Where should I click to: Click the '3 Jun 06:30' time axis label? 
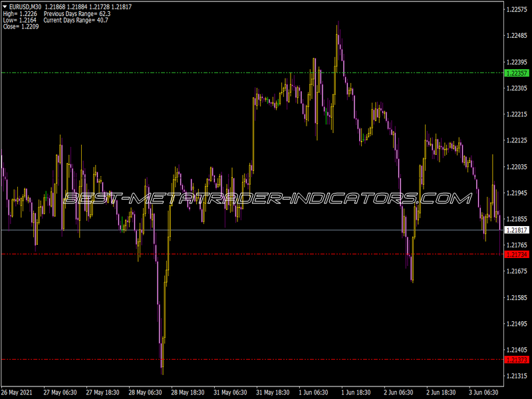pos(483,392)
